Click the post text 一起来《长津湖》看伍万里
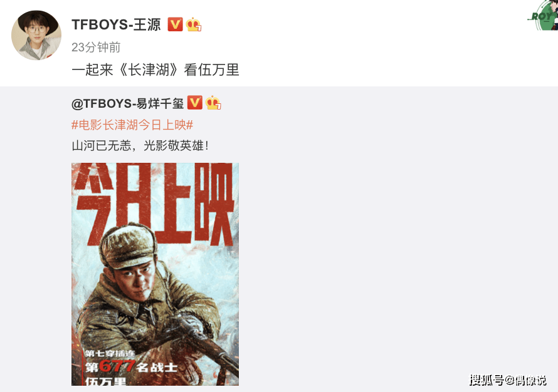The height and width of the screenshot is (392, 558). point(155,70)
